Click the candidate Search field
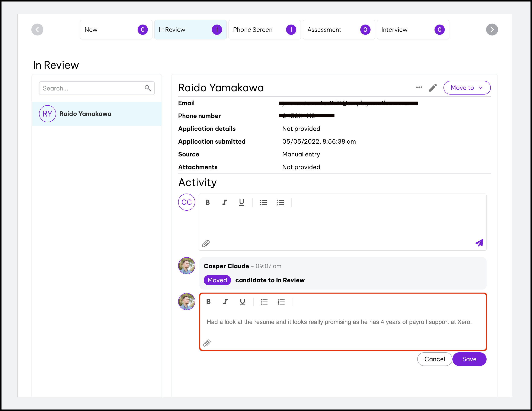Screen dimensions: 532x411 93,88
